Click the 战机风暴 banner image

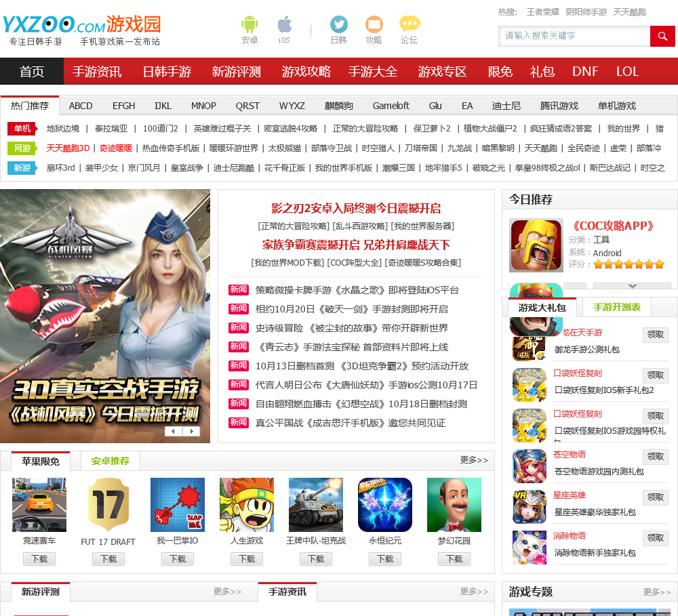point(105,316)
